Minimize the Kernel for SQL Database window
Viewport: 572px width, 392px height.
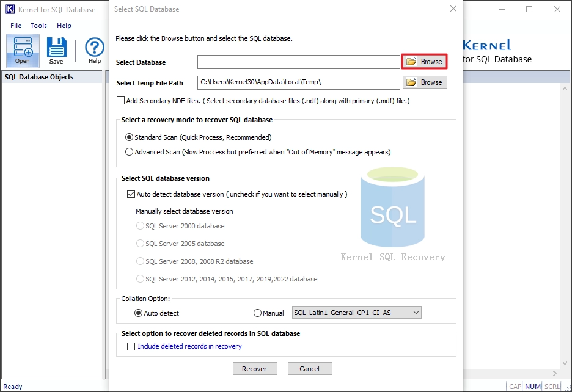502,9
